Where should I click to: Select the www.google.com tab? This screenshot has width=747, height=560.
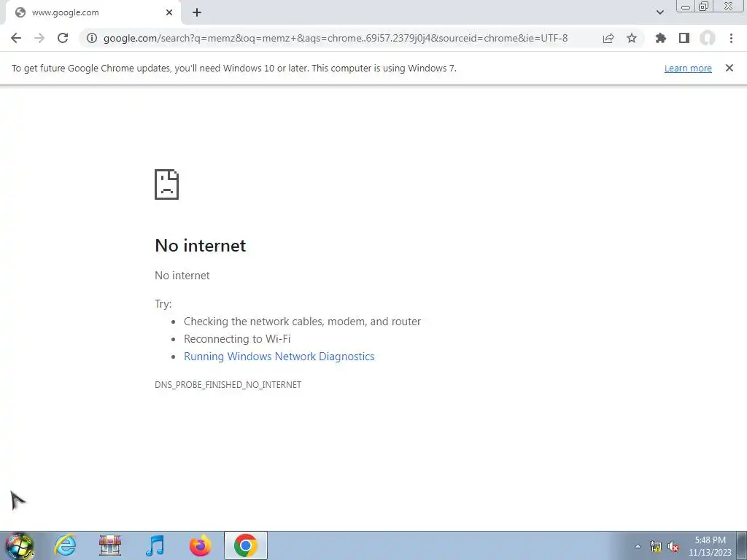click(93, 13)
